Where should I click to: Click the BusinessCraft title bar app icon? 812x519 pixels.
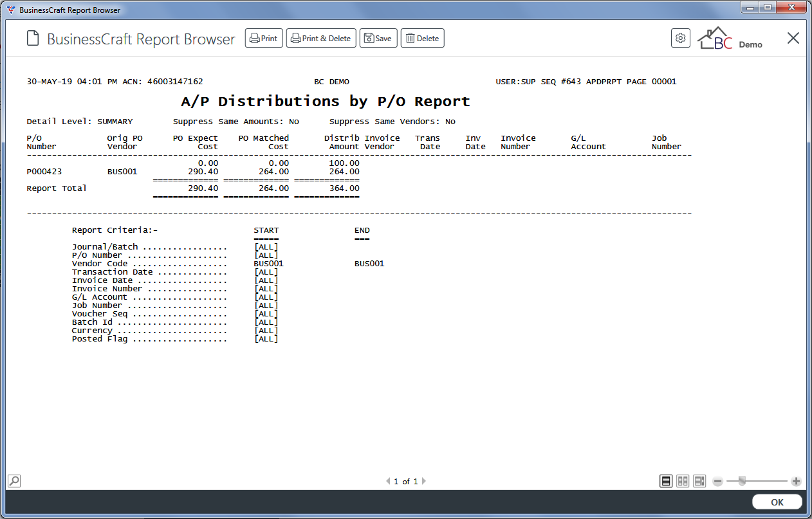11,10
